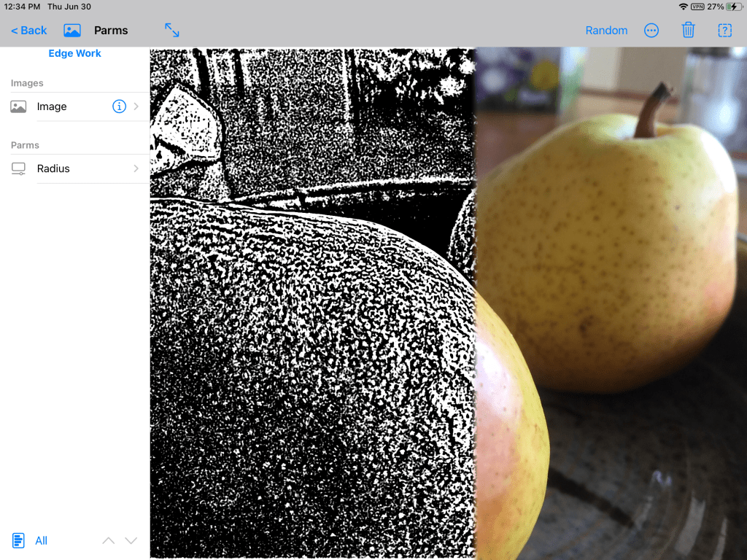The height and width of the screenshot is (560, 747).
Task: Tap the photo icon beside Parms
Action: 71,31
